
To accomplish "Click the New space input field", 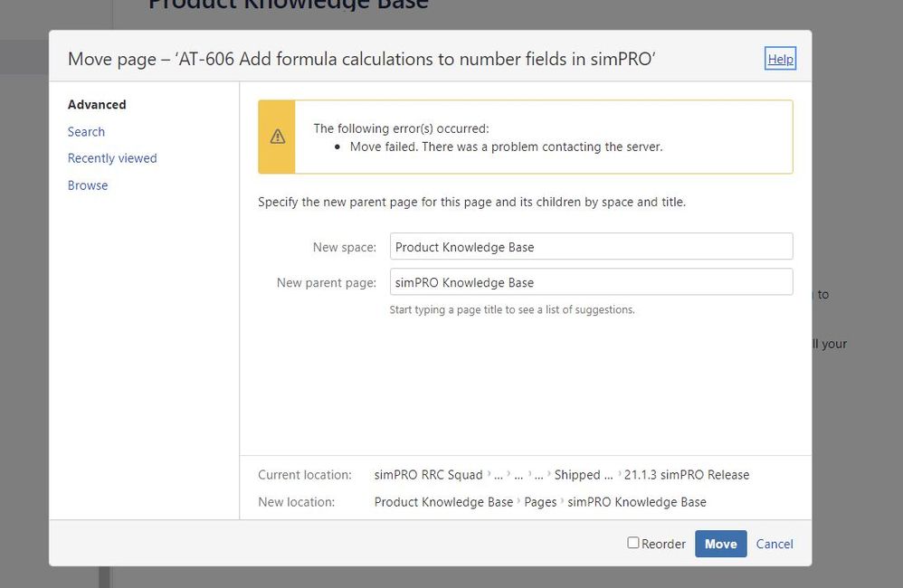I will click(592, 246).
